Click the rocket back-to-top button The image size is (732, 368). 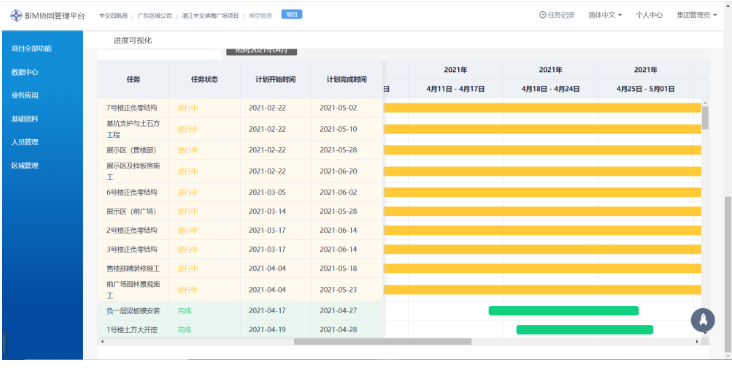pos(703,320)
